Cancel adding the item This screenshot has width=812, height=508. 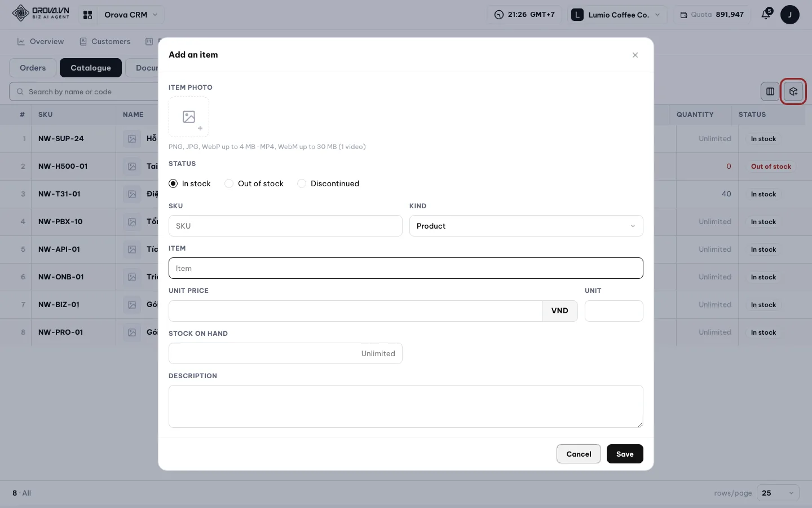579,454
